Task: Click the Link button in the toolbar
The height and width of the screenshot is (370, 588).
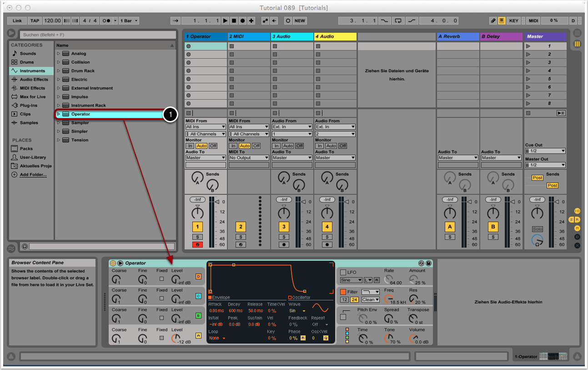Action: [x=17, y=20]
